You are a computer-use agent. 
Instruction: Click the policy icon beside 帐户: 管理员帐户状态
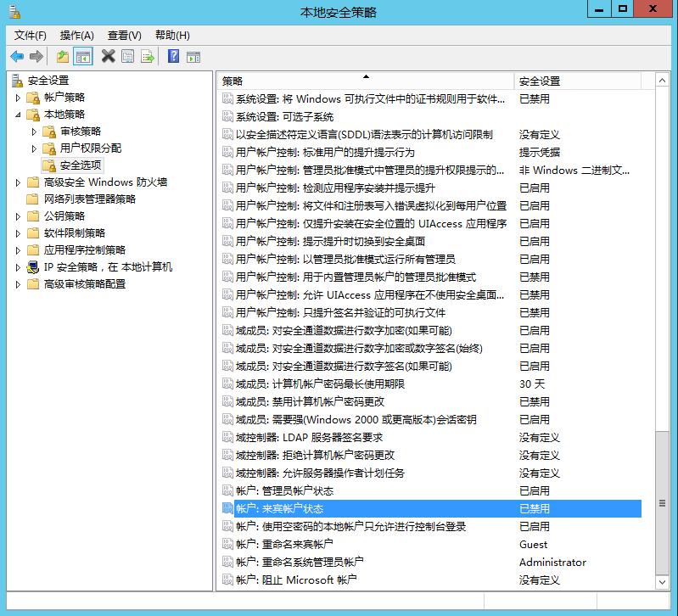(227, 490)
